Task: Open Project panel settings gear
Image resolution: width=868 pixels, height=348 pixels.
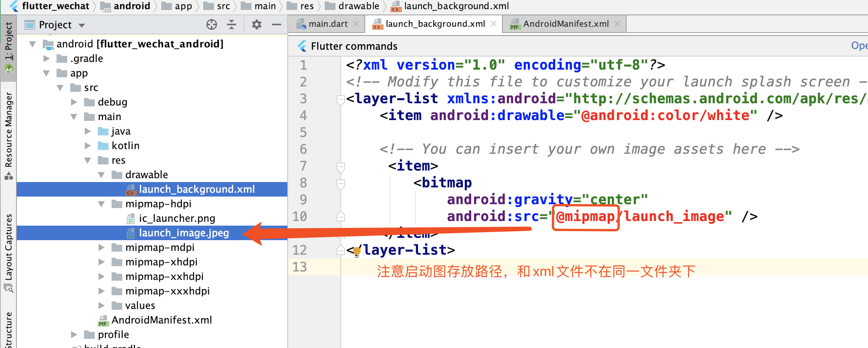Action: coord(256,24)
